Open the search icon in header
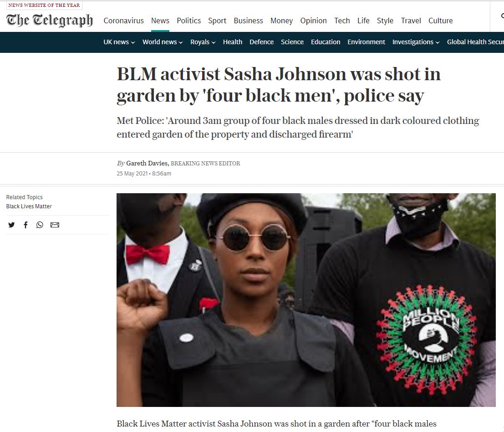 pos(502,16)
